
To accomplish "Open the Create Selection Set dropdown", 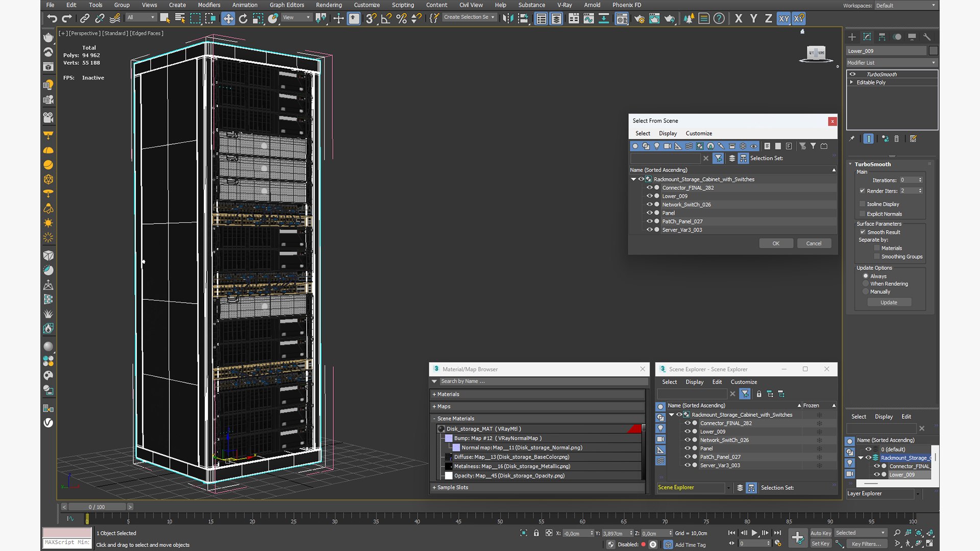I will (469, 17).
